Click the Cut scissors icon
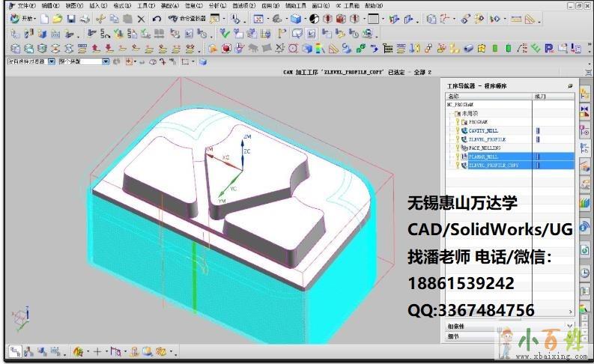594x364 pixels. tap(100, 18)
